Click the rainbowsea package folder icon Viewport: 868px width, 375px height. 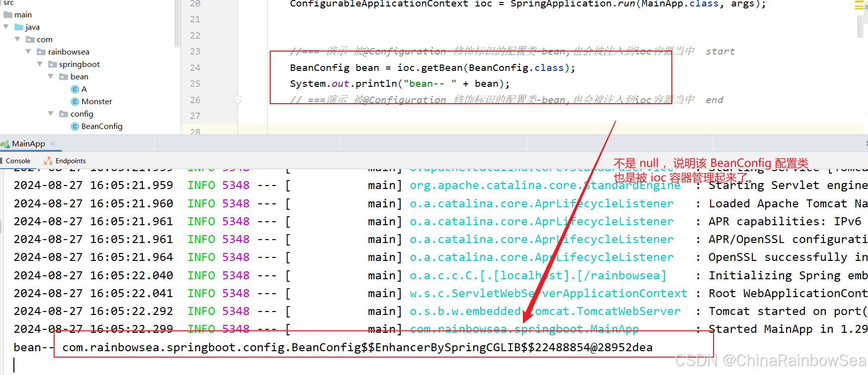41,52
